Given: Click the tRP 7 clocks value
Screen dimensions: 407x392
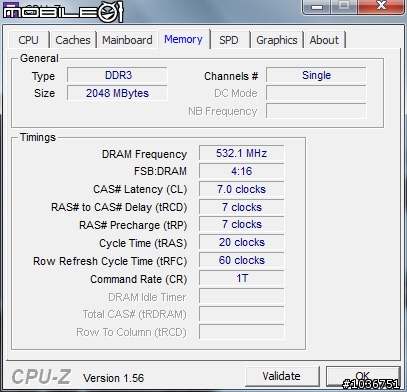Looking at the screenshot, I should click(242, 225).
